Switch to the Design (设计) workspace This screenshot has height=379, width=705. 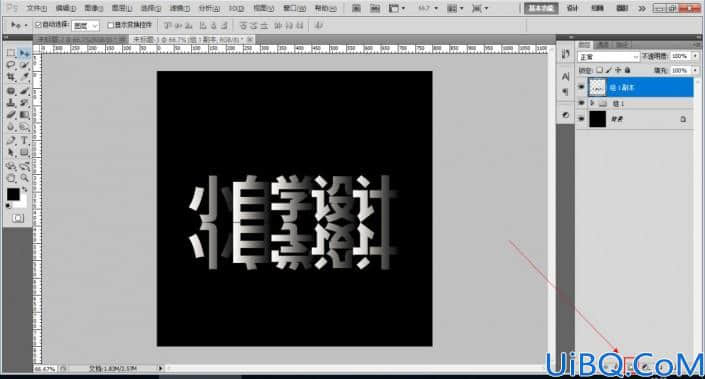tap(572, 8)
